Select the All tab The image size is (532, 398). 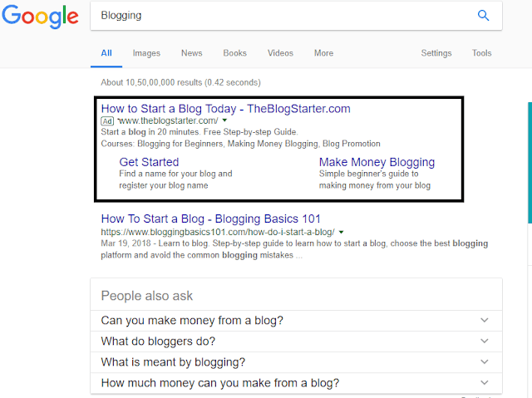coord(106,53)
